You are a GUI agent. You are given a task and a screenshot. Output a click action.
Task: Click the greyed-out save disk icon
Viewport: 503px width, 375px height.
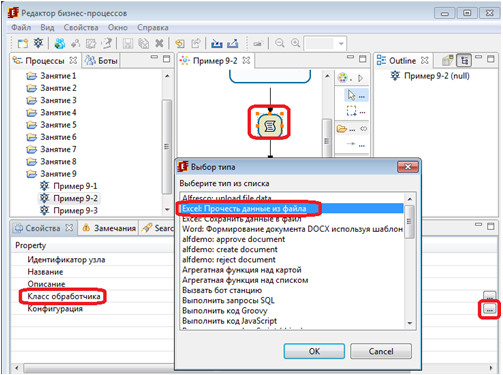click(128, 43)
